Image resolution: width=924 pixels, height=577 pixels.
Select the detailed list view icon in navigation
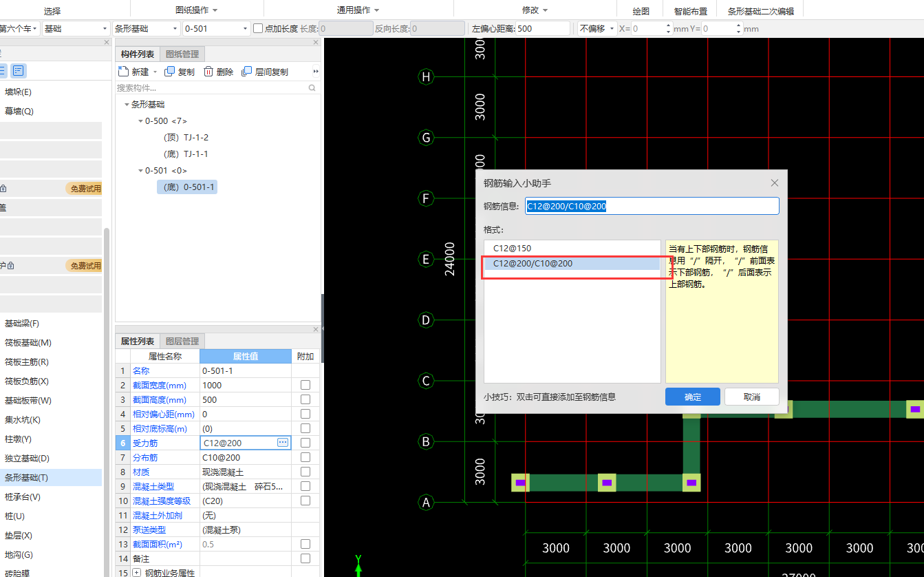pyautogui.click(x=19, y=70)
